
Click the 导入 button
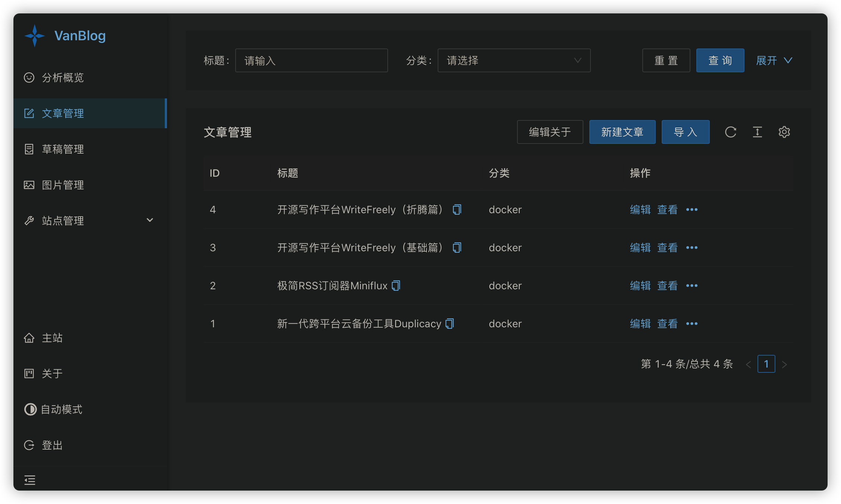tap(685, 132)
